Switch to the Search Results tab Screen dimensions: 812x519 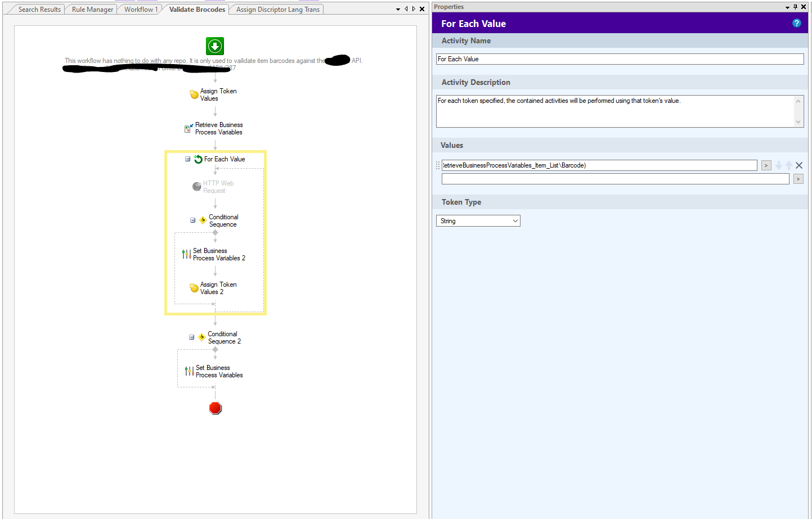click(x=39, y=10)
